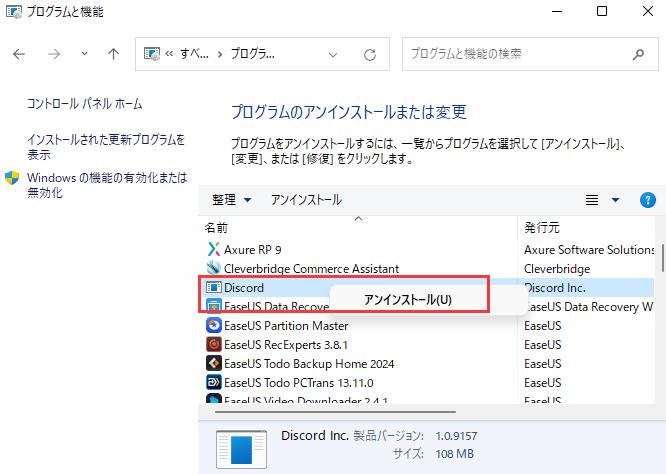Click the EaseUS RecExperts icon
666x474 pixels.
pos(214,344)
